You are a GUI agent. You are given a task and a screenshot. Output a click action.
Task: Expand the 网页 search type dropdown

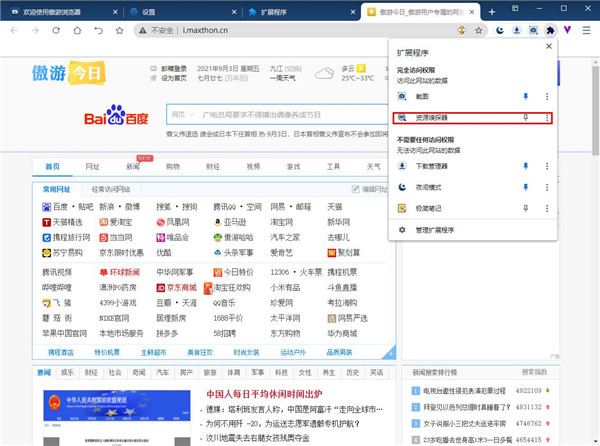[x=181, y=115]
